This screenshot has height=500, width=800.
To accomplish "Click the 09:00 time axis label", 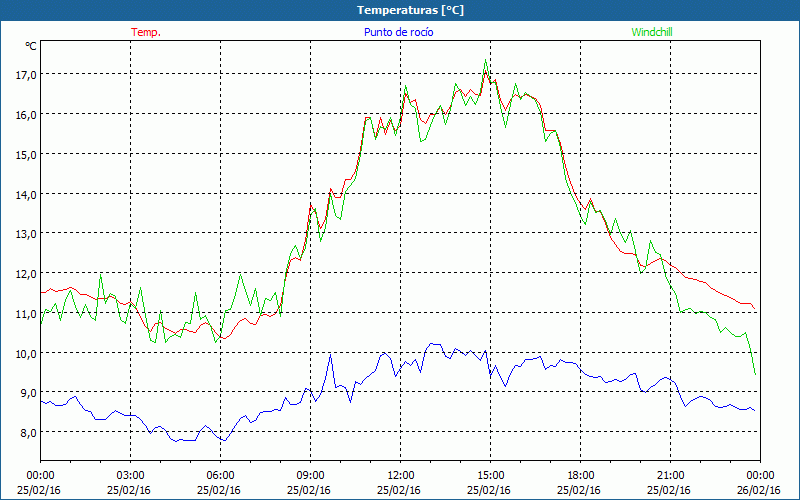I will point(310,476).
